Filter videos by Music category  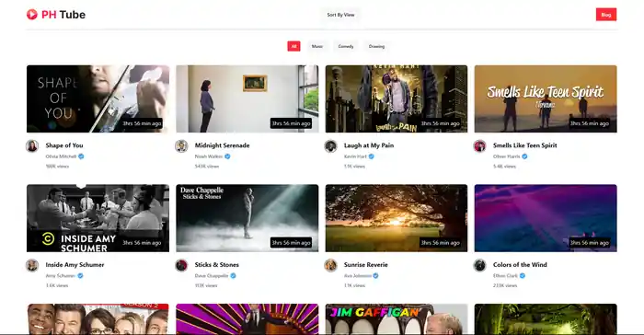coord(317,46)
